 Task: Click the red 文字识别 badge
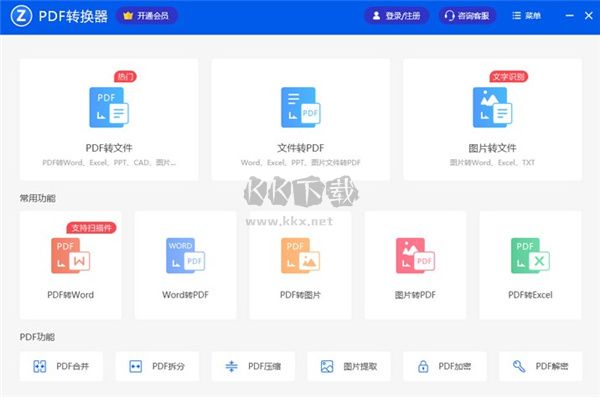(x=509, y=77)
